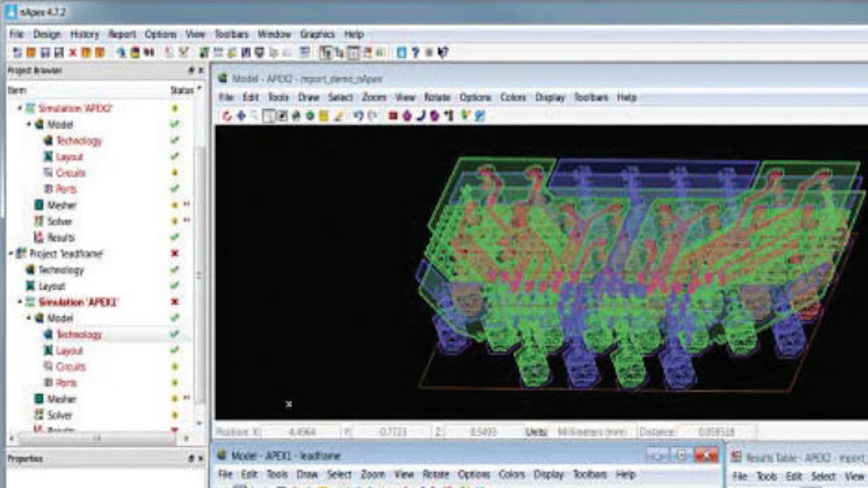
Task: Collapse the Project 'leadframe' tree node
Action: coord(9,251)
